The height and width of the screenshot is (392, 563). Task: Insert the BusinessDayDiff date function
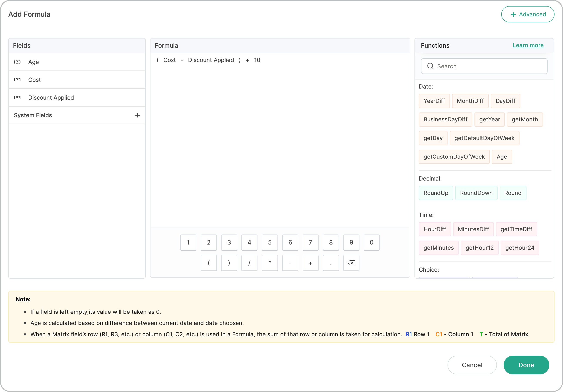click(x=445, y=119)
